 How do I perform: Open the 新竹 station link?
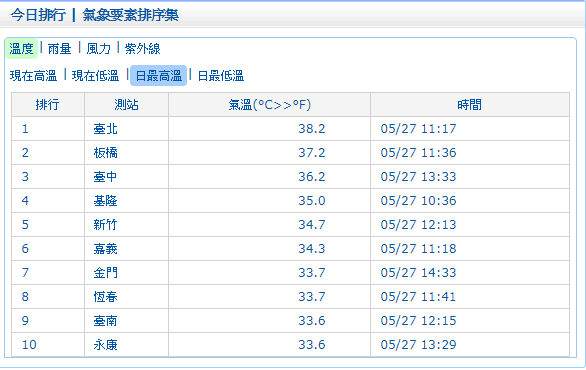105,225
